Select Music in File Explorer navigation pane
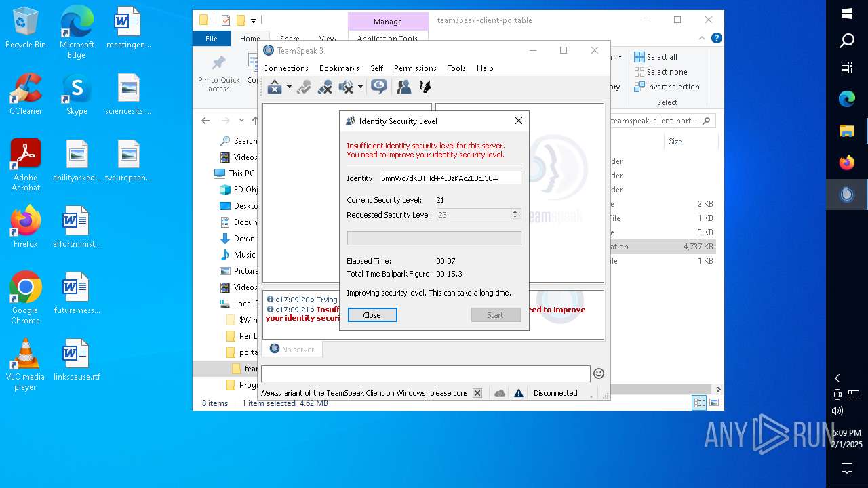The height and width of the screenshot is (488, 868). [238, 255]
